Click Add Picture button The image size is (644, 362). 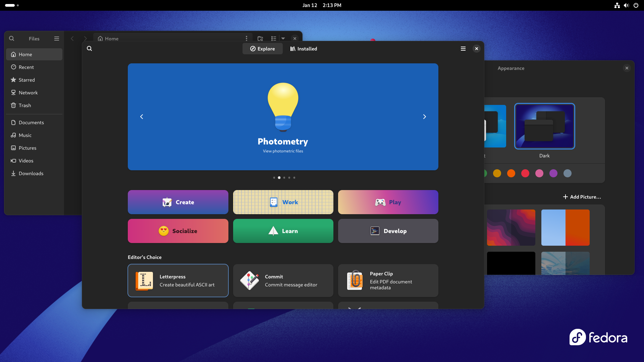click(x=582, y=197)
